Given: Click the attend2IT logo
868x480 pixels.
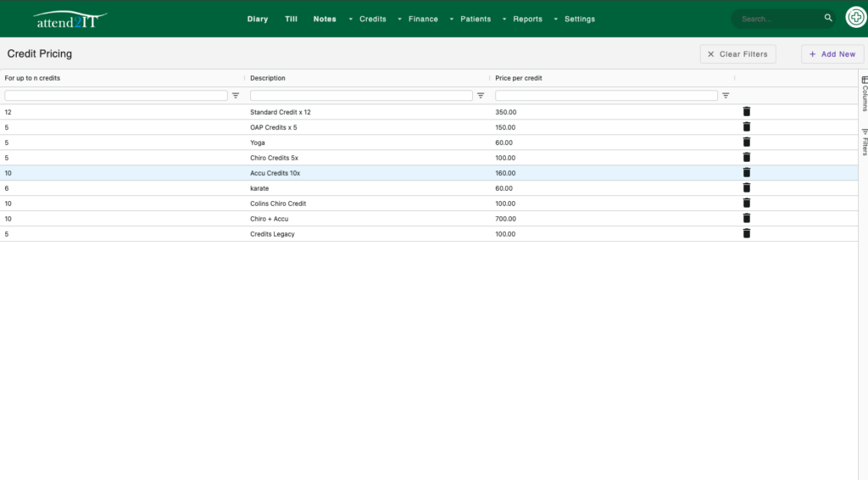Looking at the screenshot, I should [x=70, y=20].
